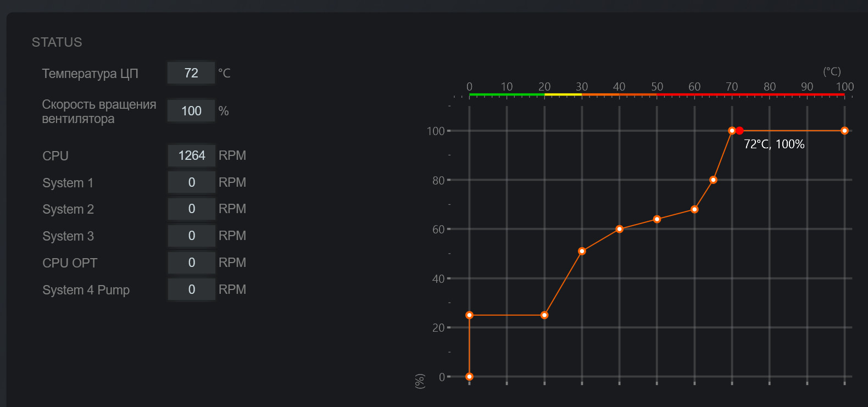Select the curve point at 65°C, 80%
868x407 pixels.
713,180
